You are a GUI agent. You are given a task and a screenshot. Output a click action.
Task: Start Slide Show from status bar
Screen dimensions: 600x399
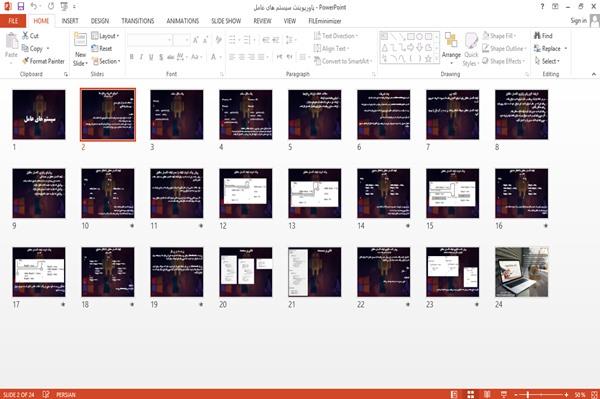504,394
